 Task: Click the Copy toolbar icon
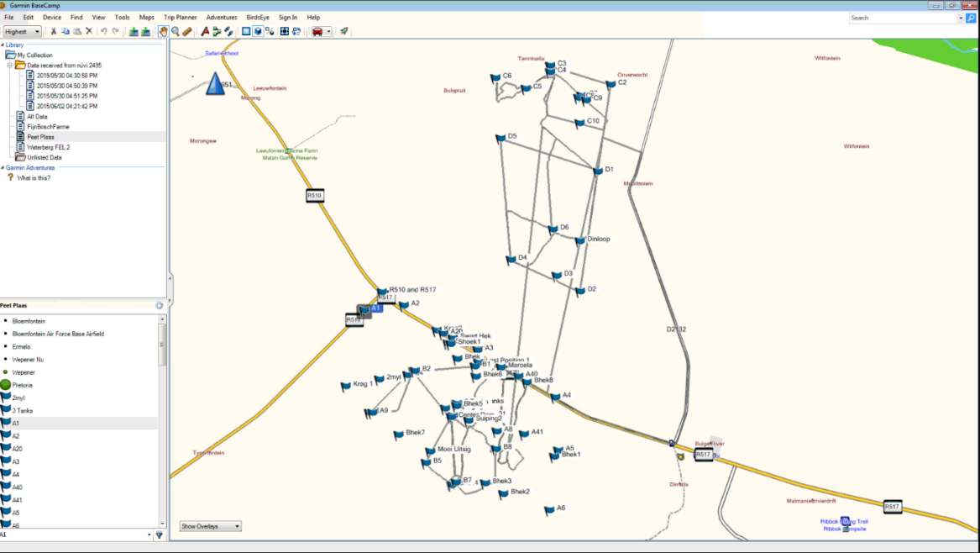[x=66, y=31]
